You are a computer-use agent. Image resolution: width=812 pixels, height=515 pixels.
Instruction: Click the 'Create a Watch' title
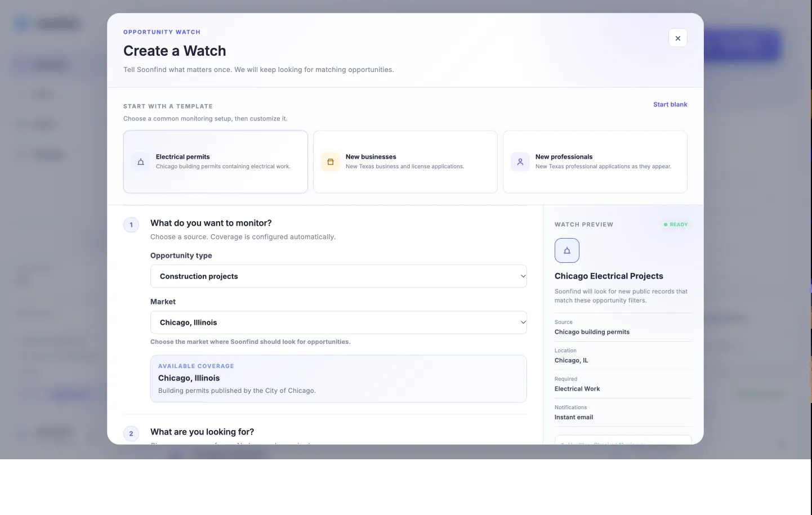coord(175,51)
